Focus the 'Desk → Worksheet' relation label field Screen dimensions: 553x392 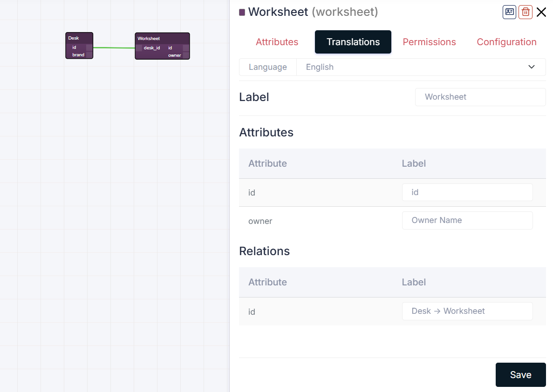click(x=467, y=311)
